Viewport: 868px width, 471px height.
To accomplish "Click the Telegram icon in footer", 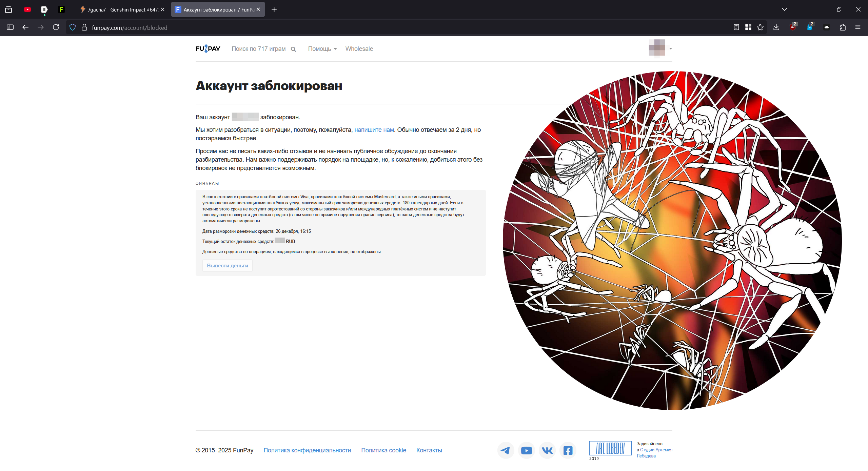I will (506, 450).
